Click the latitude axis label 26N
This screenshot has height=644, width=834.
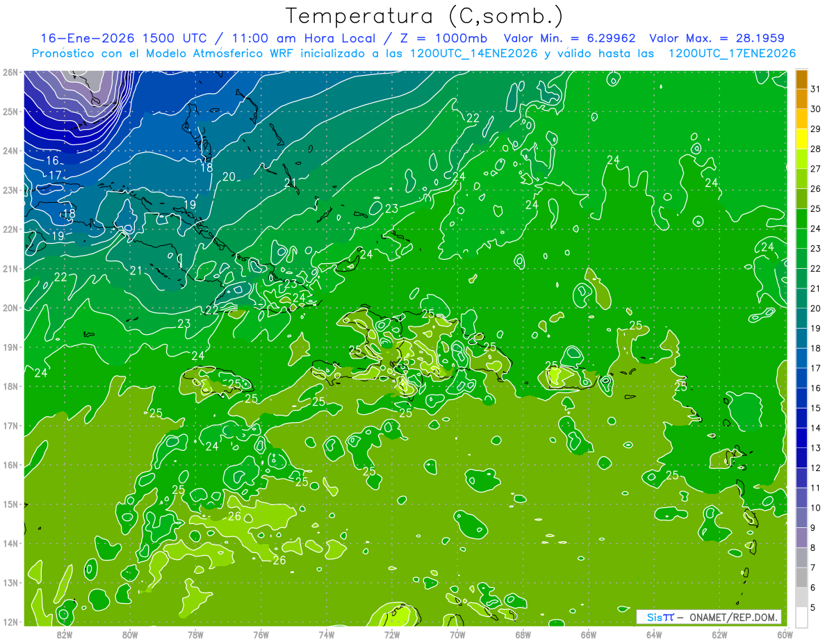(10, 72)
